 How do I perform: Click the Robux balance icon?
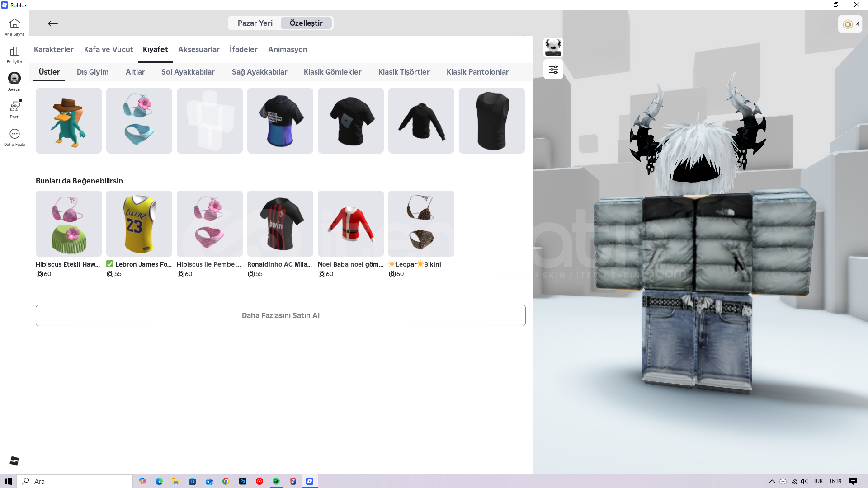(x=848, y=24)
